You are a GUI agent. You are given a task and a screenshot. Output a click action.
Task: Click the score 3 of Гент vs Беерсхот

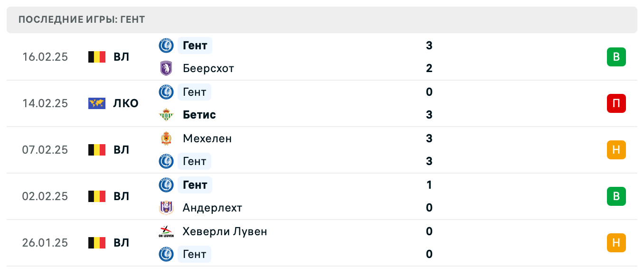429,46
